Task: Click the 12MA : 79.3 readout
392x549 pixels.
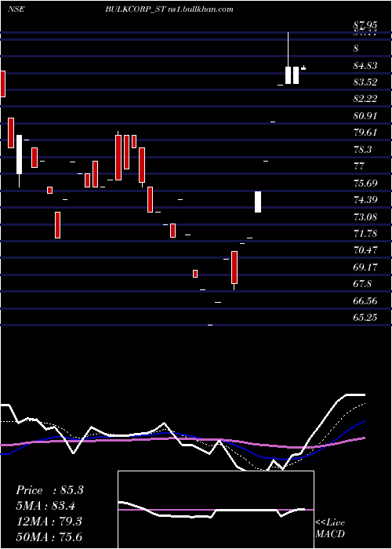Action: click(x=49, y=522)
